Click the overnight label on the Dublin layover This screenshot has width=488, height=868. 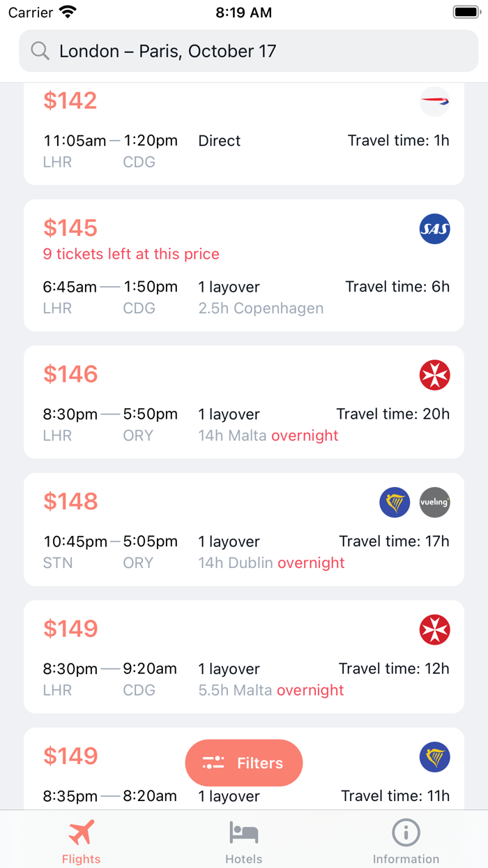coord(311,562)
